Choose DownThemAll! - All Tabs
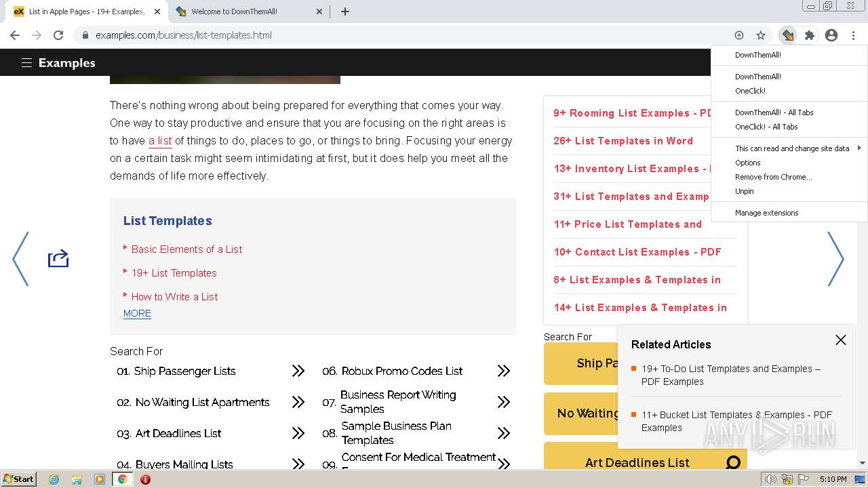This screenshot has width=868, height=488. tap(774, 113)
